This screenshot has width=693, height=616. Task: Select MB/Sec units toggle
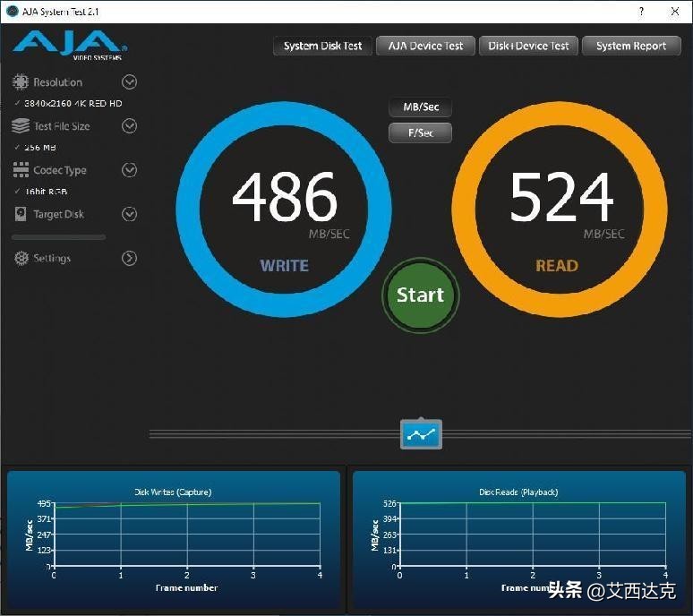coord(421,107)
